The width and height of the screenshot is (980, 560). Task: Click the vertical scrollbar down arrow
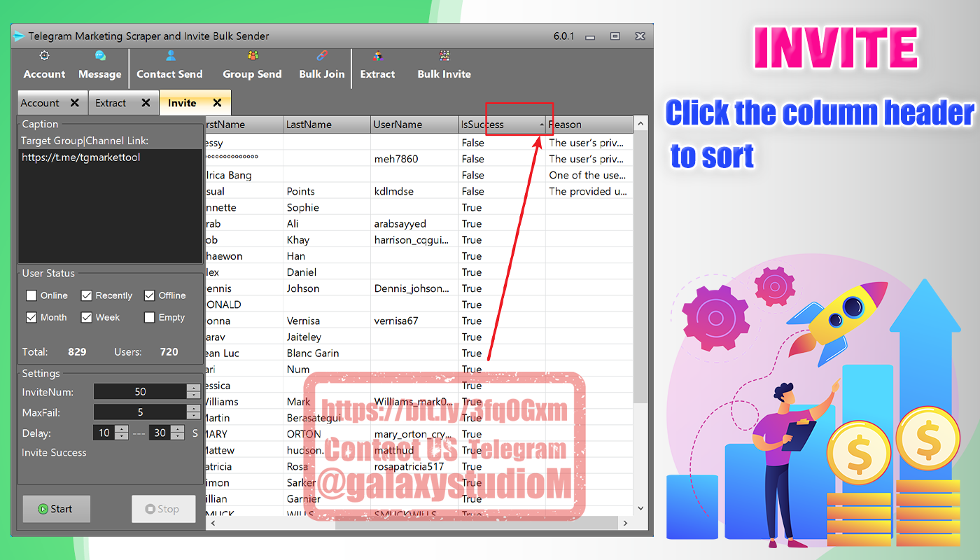pos(640,509)
